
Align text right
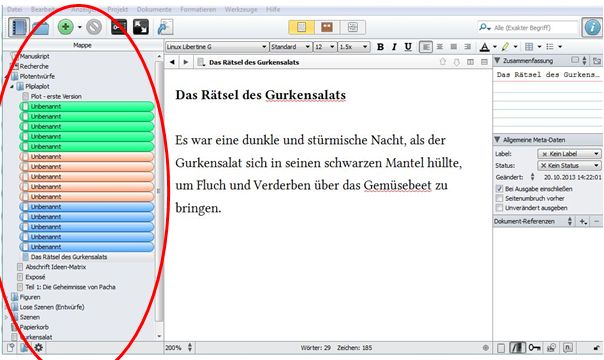[467, 47]
